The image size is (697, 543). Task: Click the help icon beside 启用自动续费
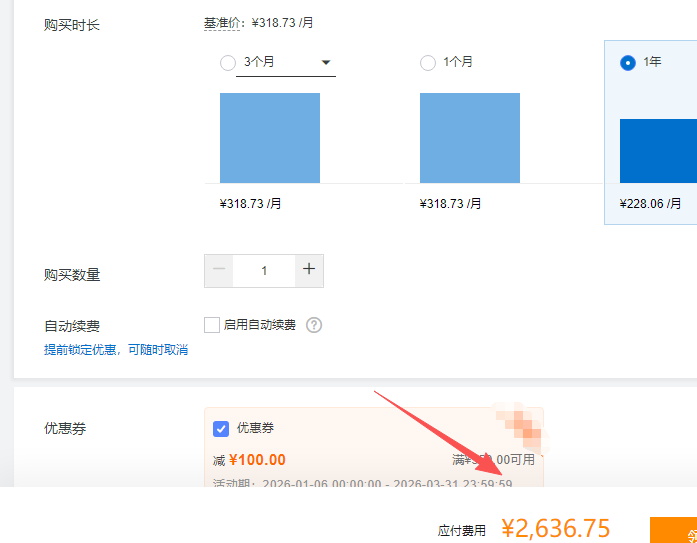click(x=314, y=325)
